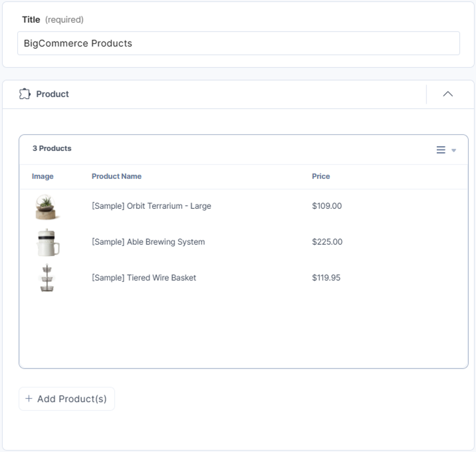Open the view options dropdown arrow

coord(454,150)
